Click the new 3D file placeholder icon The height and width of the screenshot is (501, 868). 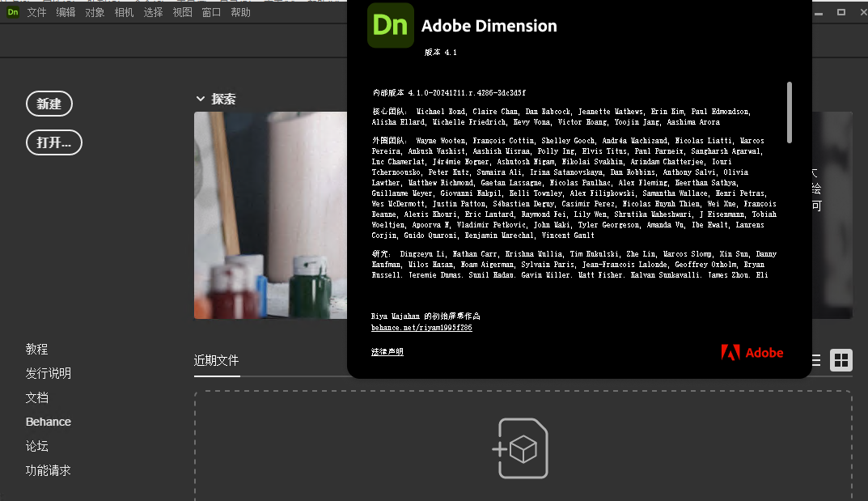coord(520,448)
